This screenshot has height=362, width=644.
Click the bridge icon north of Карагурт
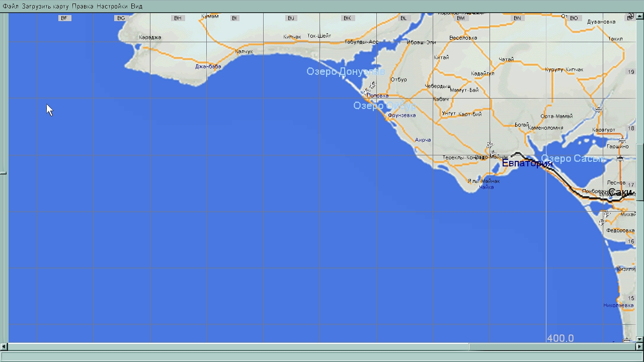(598, 109)
